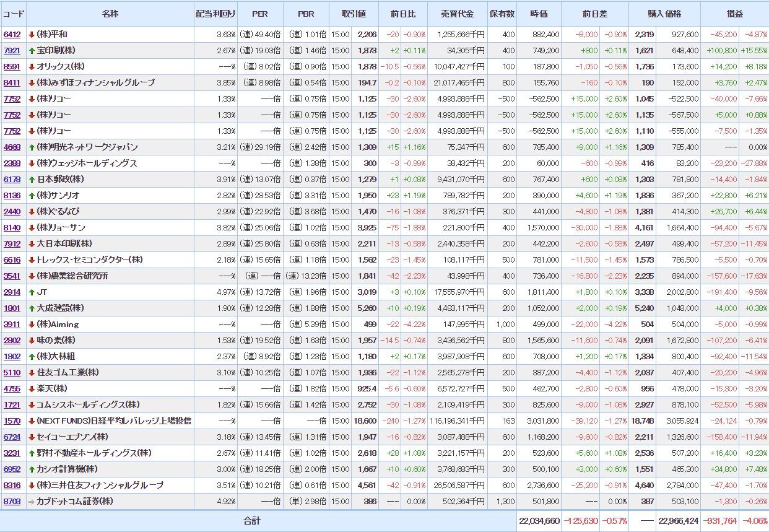Open stock code link 2914 for JT

click(x=12, y=292)
